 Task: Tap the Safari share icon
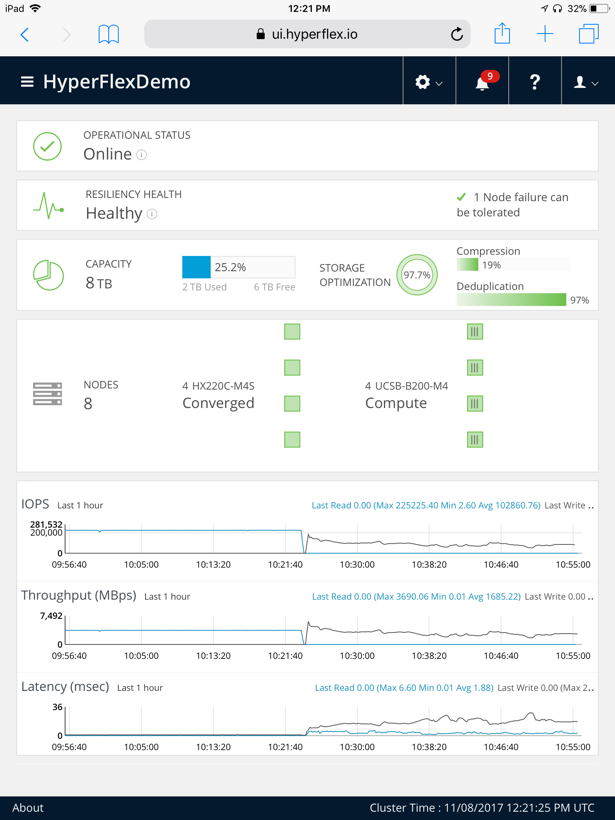(502, 33)
